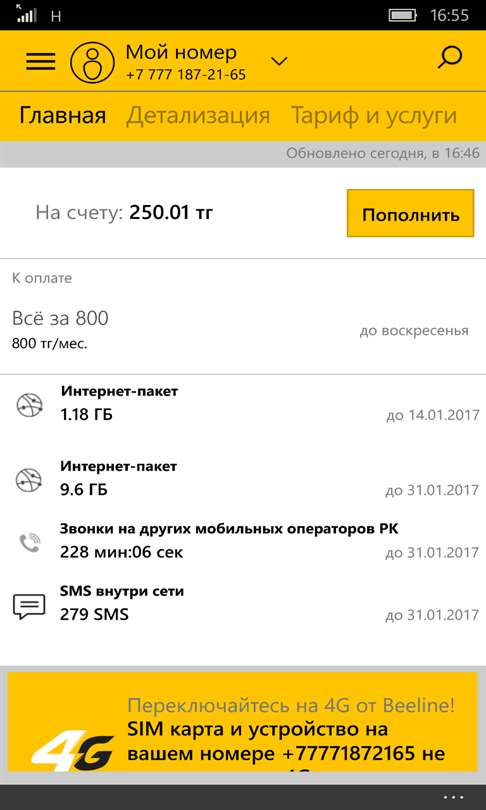This screenshot has width=486, height=810.
Task: Tap the phone number +7 777 187-21-65
Action: [186, 75]
